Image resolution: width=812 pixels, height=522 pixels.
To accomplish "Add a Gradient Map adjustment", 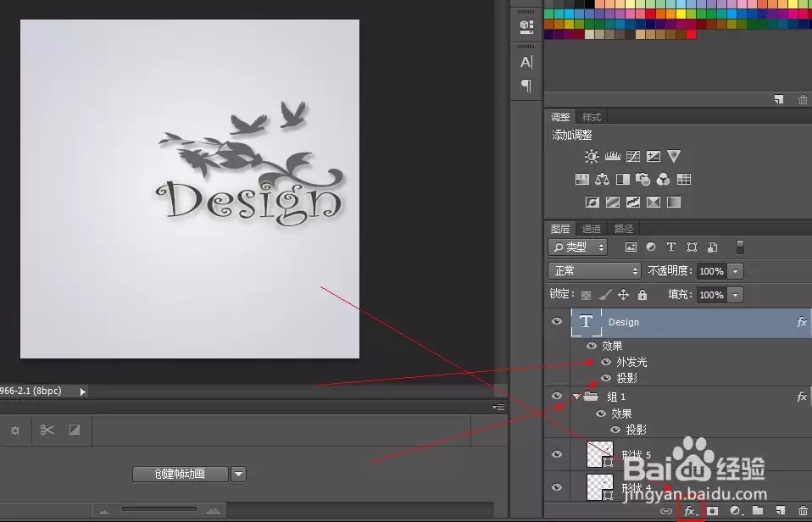I will point(674,202).
